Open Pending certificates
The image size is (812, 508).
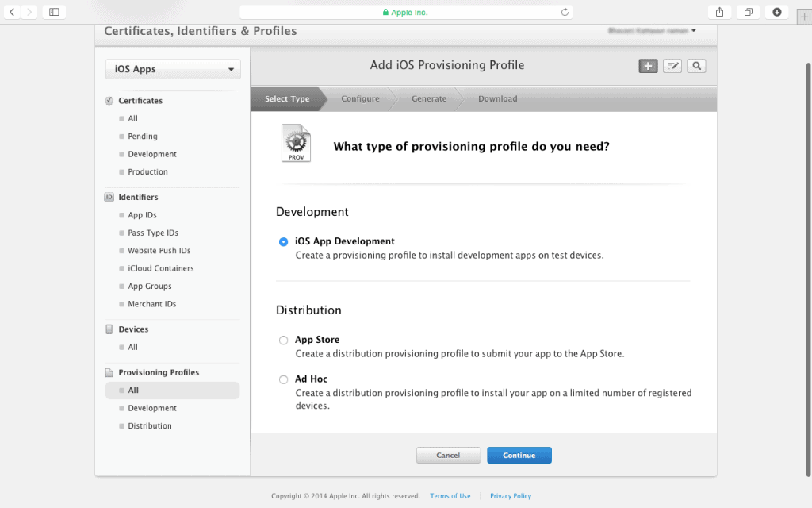pyautogui.click(x=143, y=137)
